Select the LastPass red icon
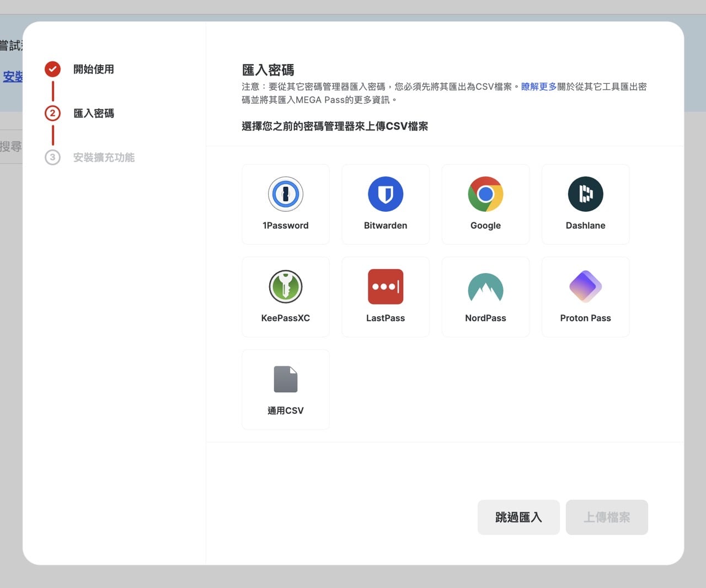706x588 pixels. 386,287
